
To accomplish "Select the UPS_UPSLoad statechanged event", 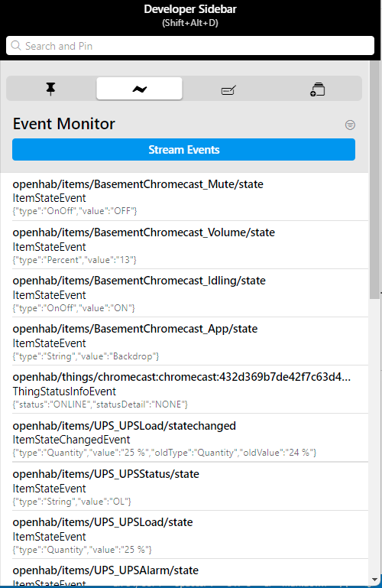I will (x=184, y=438).
